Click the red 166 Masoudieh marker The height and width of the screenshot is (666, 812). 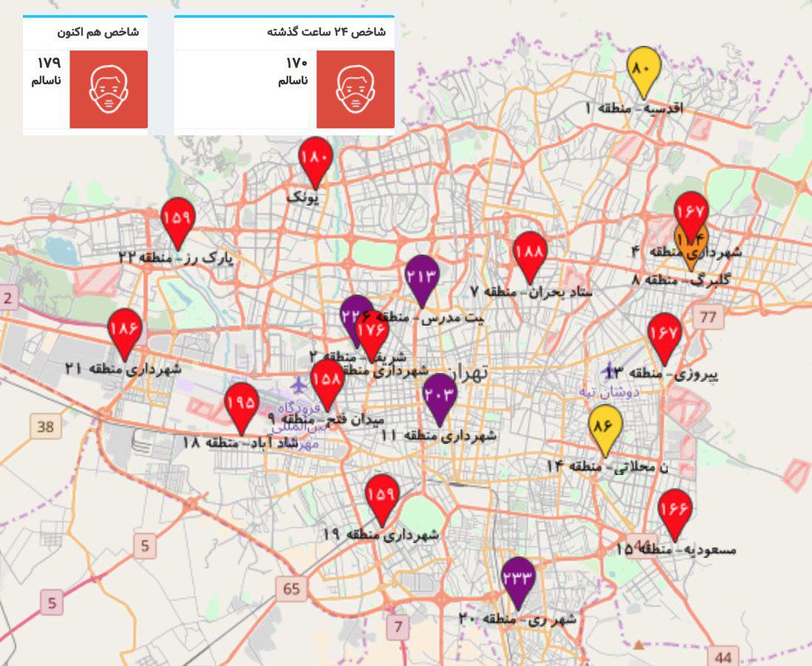coord(674,510)
